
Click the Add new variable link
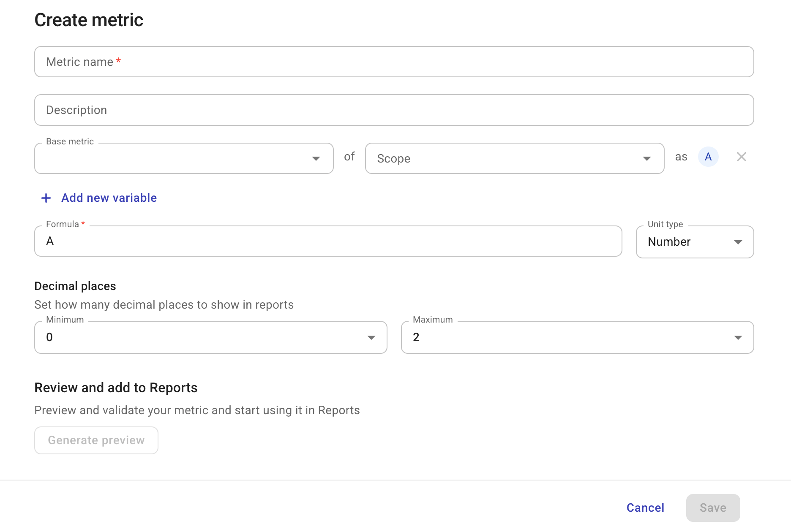[x=109, y=198]
